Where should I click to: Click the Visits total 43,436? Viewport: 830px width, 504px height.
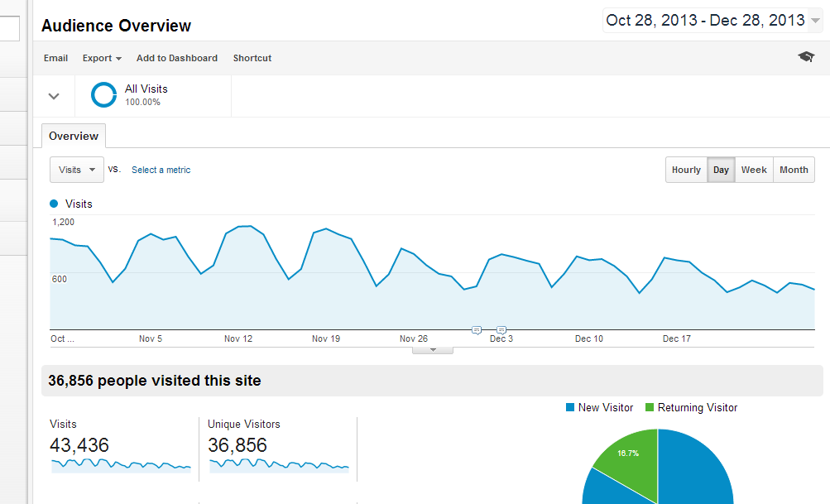pyautogui.click(x=79, y=445)
